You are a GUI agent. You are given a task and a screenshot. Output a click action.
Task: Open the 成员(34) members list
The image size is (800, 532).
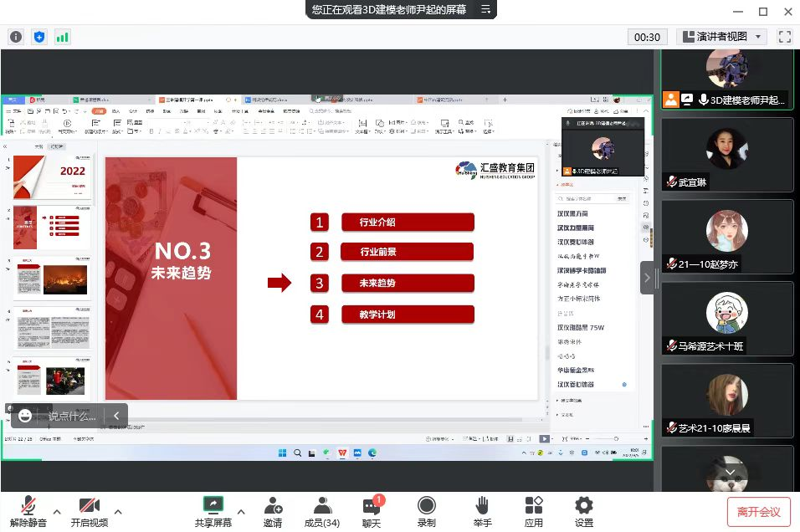coord(321,511)
